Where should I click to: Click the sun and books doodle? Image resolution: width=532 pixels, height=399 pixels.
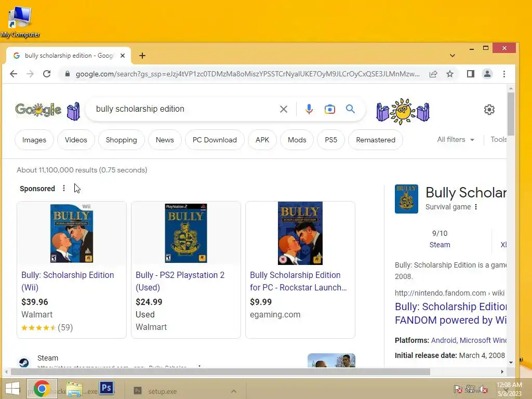click(x=403, y=111)
